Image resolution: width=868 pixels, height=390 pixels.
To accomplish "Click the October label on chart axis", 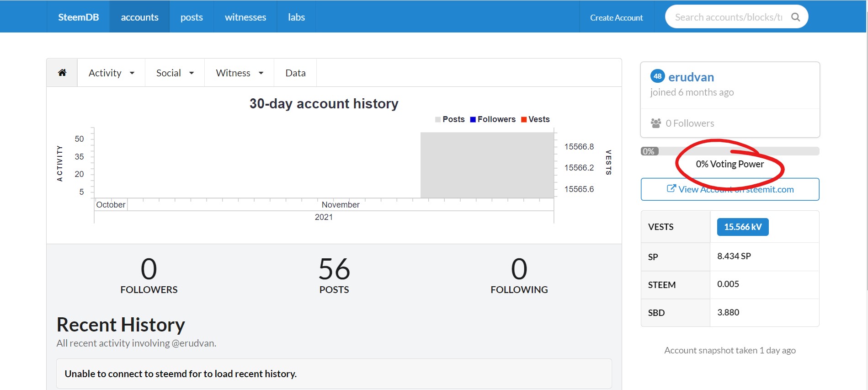I will (111, 205).
